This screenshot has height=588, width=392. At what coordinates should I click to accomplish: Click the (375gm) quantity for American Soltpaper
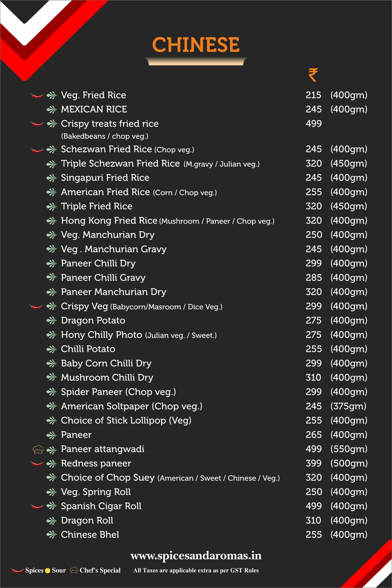tap(348, 406)
